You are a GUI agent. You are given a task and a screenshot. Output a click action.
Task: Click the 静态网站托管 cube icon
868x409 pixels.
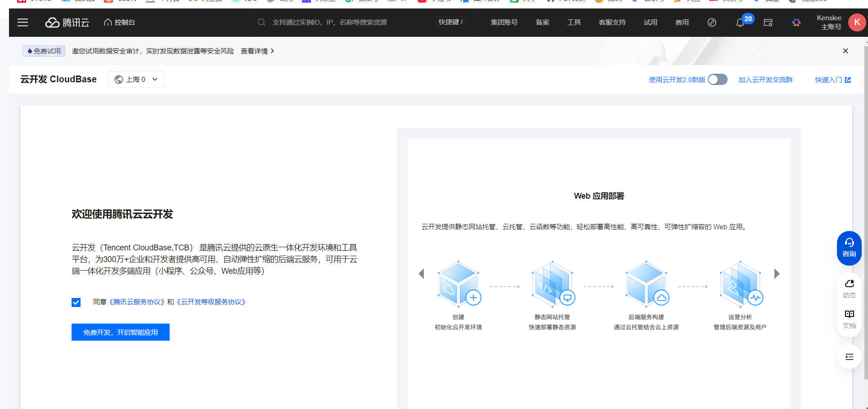(553, 284)
